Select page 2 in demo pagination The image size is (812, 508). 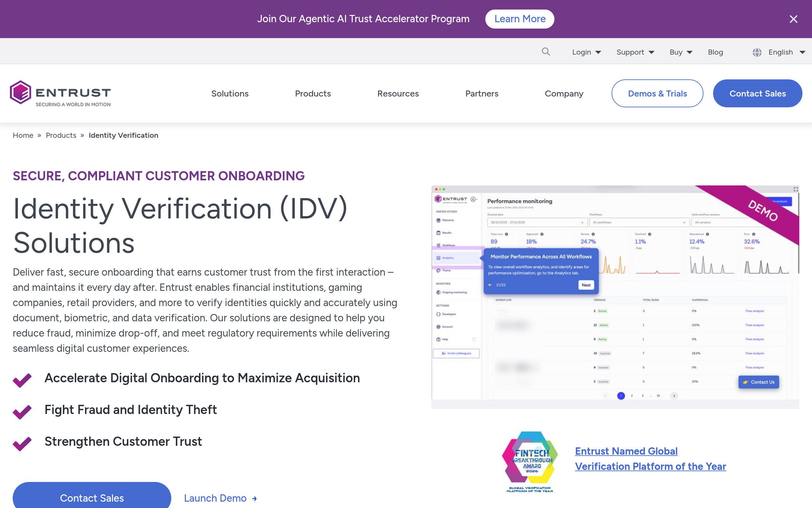click(632, 396)
